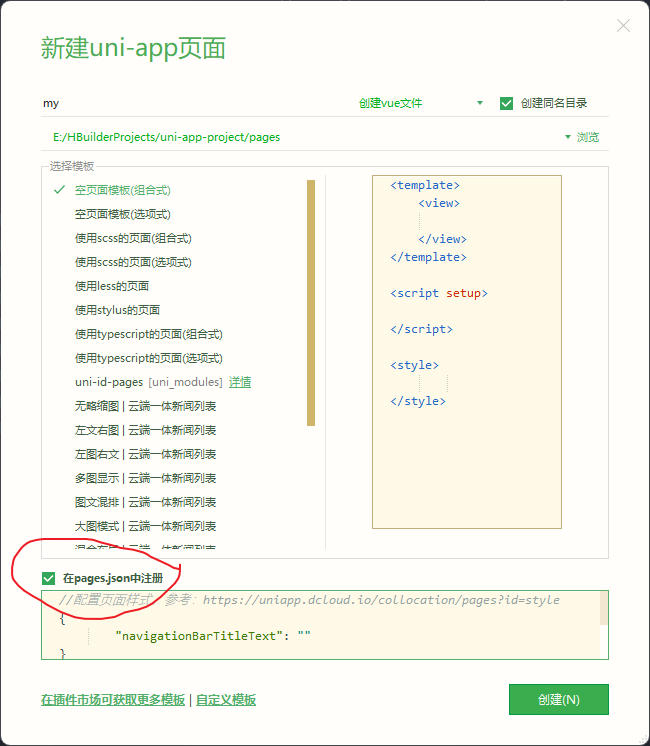650x746 pixels.
Task: Click the template list vertical scrollbar
Action: point(311,303)
